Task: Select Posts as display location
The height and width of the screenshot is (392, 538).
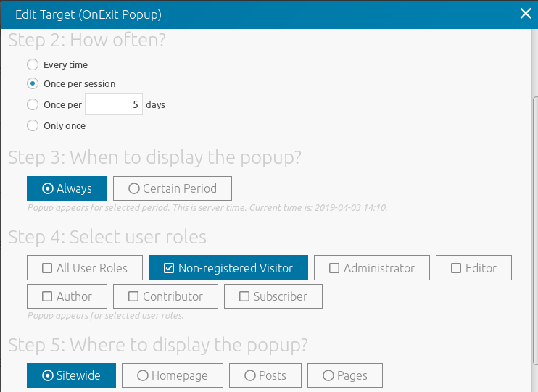Action: [x=265, y=375]
